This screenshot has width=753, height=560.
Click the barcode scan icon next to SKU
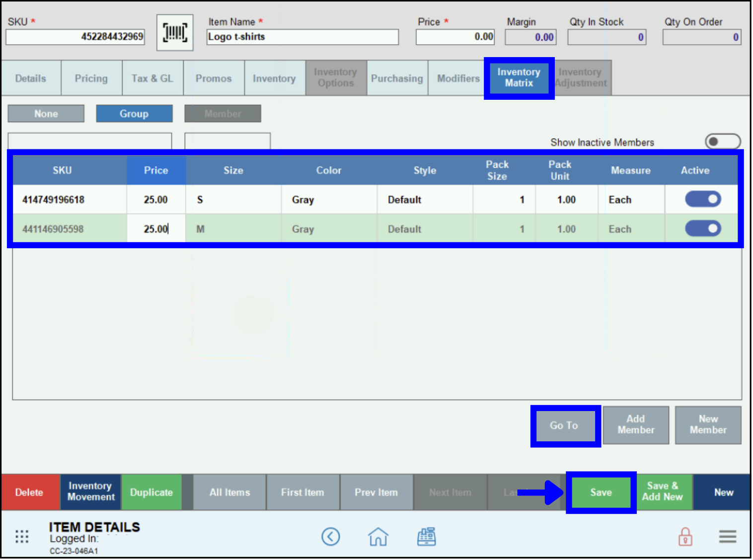click(175, 33)
